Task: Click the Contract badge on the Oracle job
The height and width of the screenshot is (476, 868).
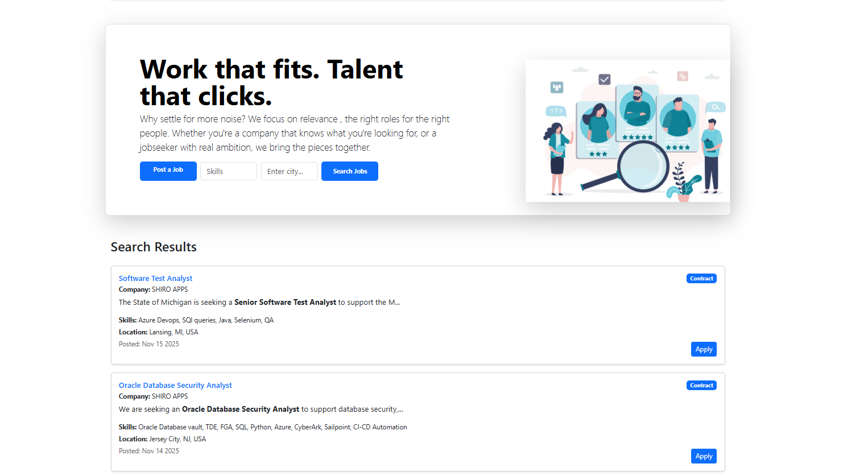Action: pos(701,385)
